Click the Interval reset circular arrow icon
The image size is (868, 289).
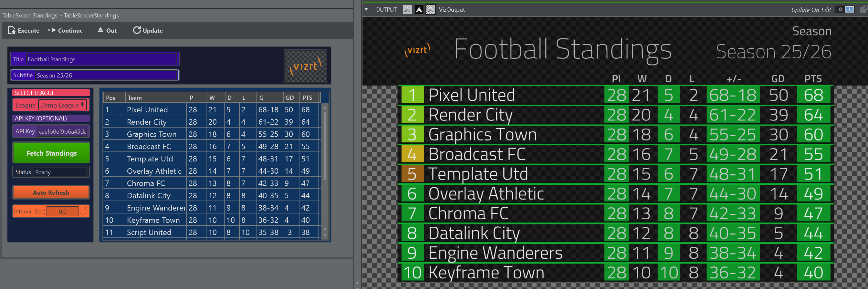(84, 211)
